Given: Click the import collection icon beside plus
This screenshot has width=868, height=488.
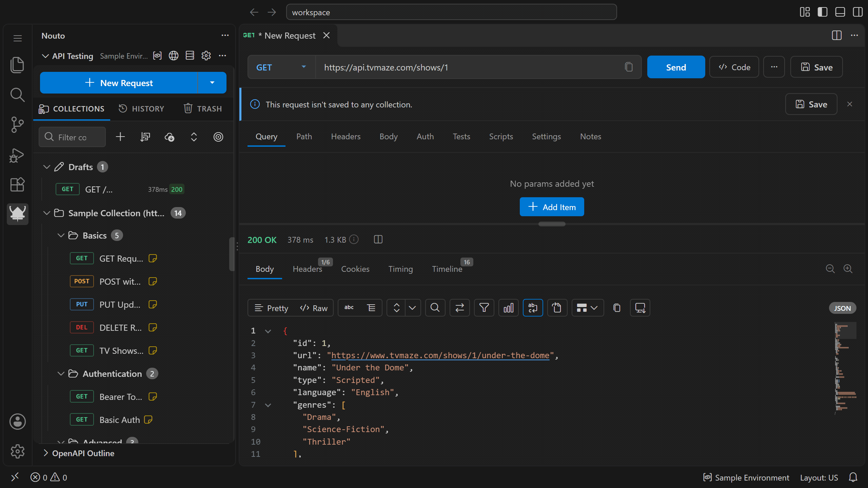Looking at the screenshot, I should (145, 137).
